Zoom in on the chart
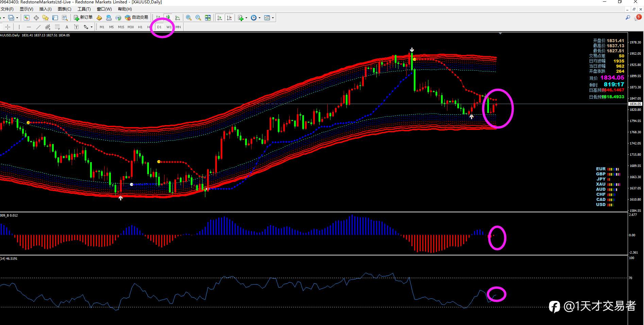 189,18
